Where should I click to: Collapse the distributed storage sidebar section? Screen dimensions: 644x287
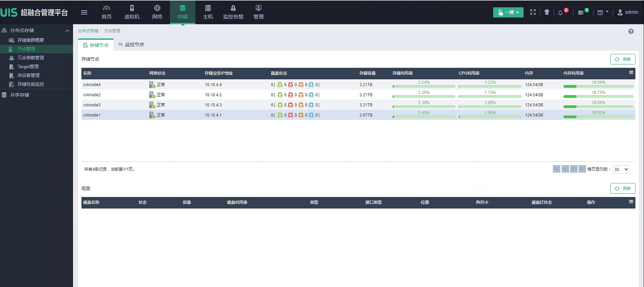[67, 31]
